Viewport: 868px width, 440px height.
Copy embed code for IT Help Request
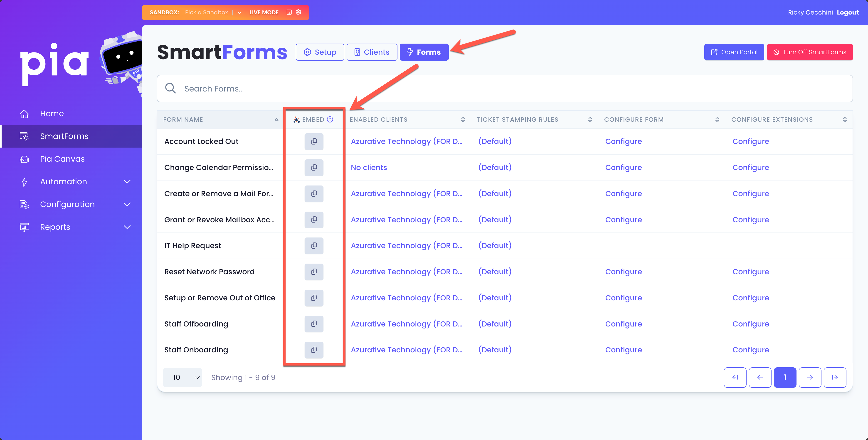[x=314, y=246]
